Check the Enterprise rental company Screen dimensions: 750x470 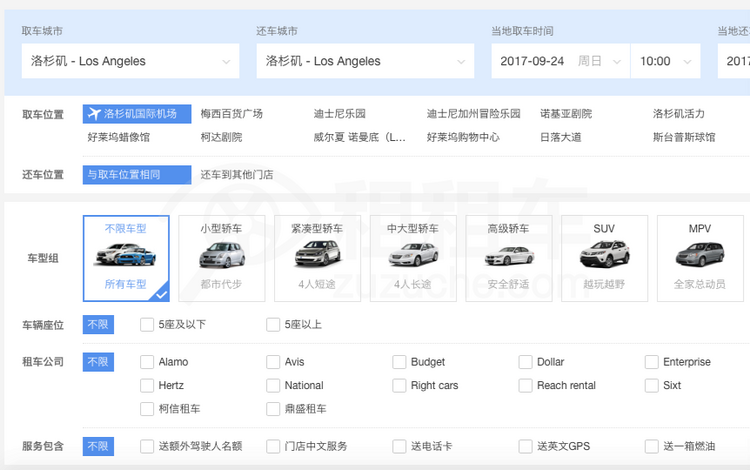(x=652, y=362)
